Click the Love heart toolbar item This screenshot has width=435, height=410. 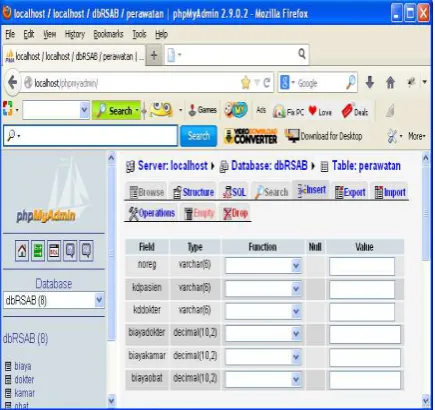(320, 111)
